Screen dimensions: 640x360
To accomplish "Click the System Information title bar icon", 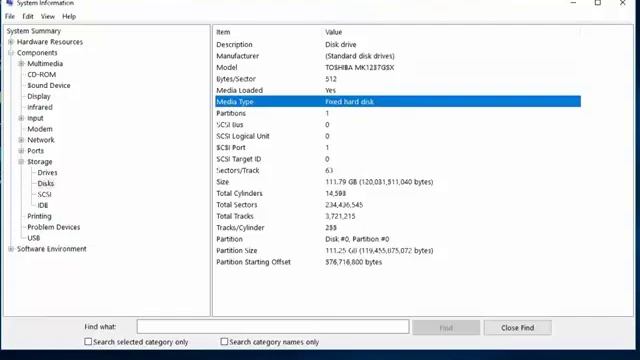I will click(9, 2).
